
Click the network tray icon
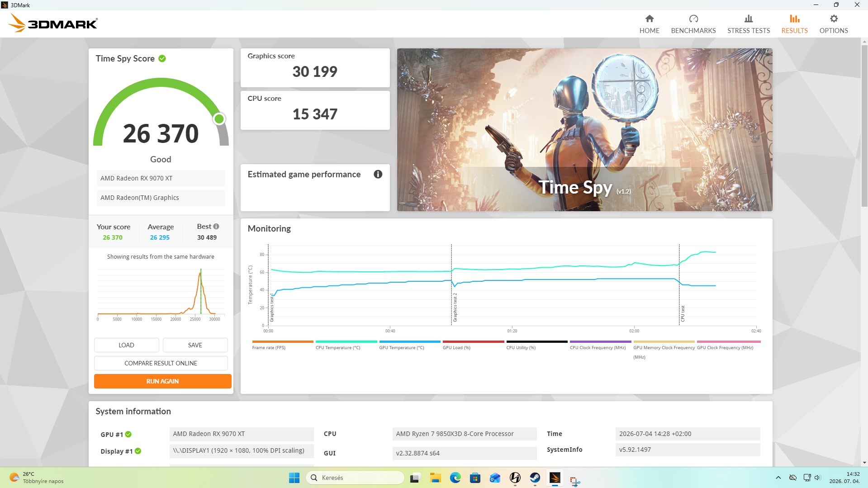coord(807,478)
